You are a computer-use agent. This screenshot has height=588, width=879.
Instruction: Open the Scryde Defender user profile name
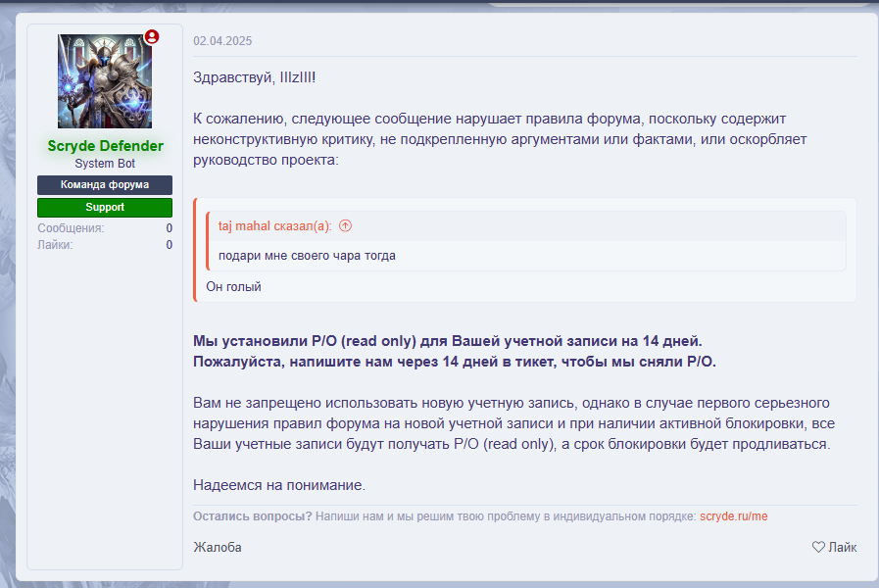point(105,146)
